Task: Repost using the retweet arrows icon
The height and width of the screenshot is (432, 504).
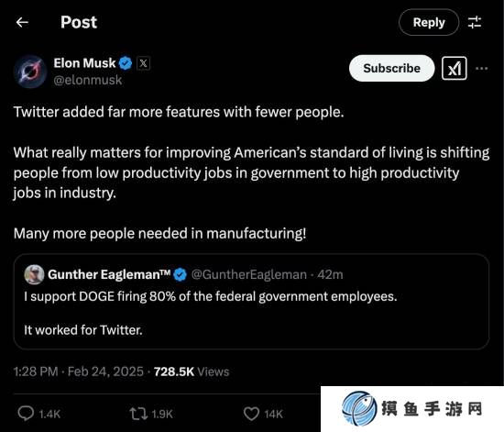Action: [x=138, y=414]
